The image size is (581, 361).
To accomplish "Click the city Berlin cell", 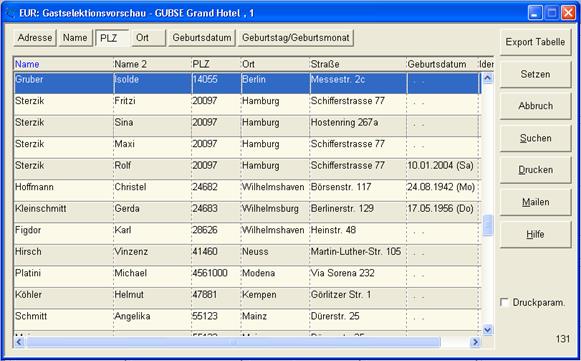I will coord(275,83).
